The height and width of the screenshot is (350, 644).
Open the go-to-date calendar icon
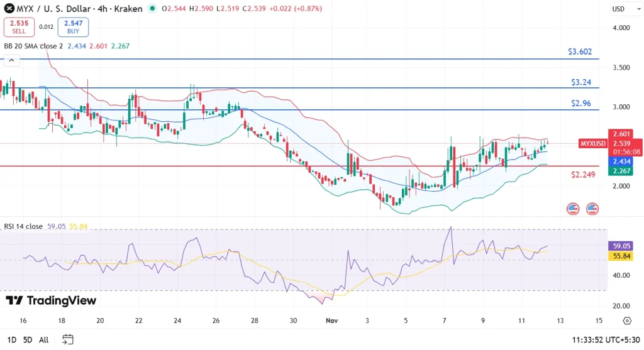click(67, 339)
